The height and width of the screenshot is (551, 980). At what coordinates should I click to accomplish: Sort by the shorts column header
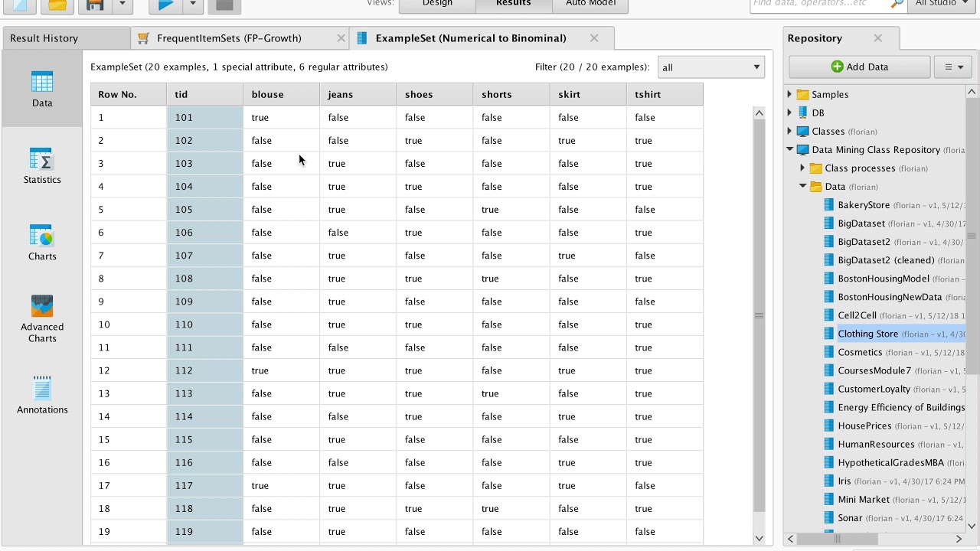click(511, 95)
